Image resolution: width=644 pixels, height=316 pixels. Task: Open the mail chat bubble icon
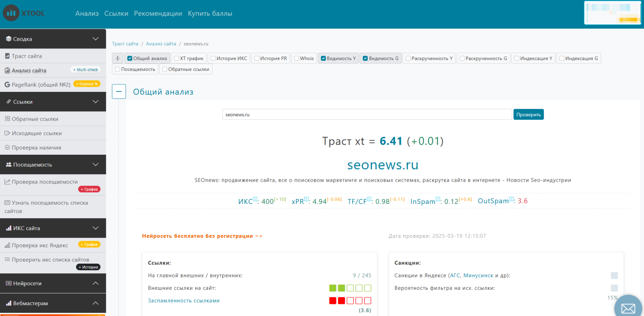pos(628,308)
